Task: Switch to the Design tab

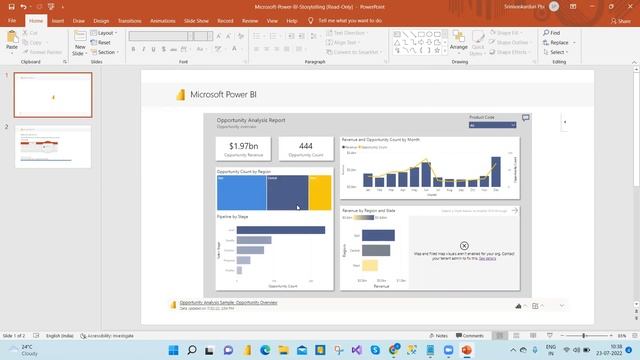Action: click(101, 20)
